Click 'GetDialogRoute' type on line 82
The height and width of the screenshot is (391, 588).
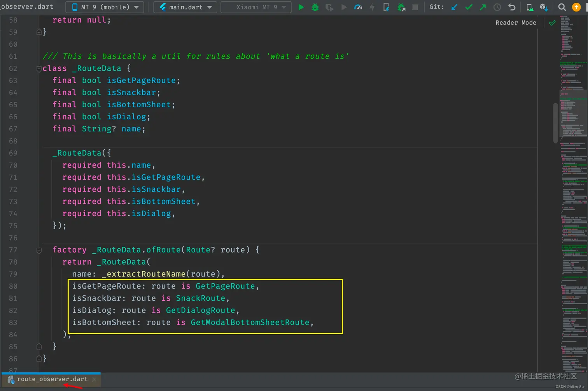pos(201,310)
